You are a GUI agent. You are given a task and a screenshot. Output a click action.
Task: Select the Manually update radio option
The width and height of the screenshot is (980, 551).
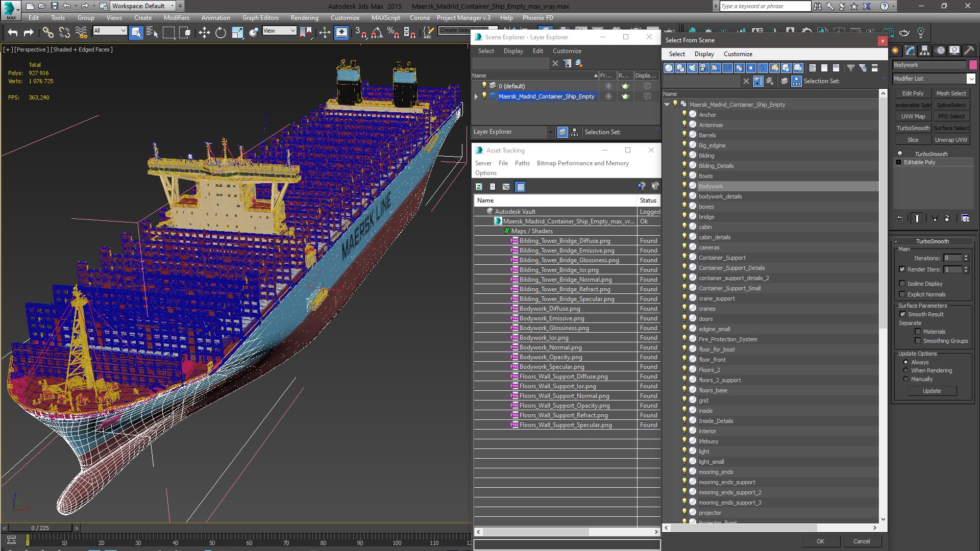[905, 379]
